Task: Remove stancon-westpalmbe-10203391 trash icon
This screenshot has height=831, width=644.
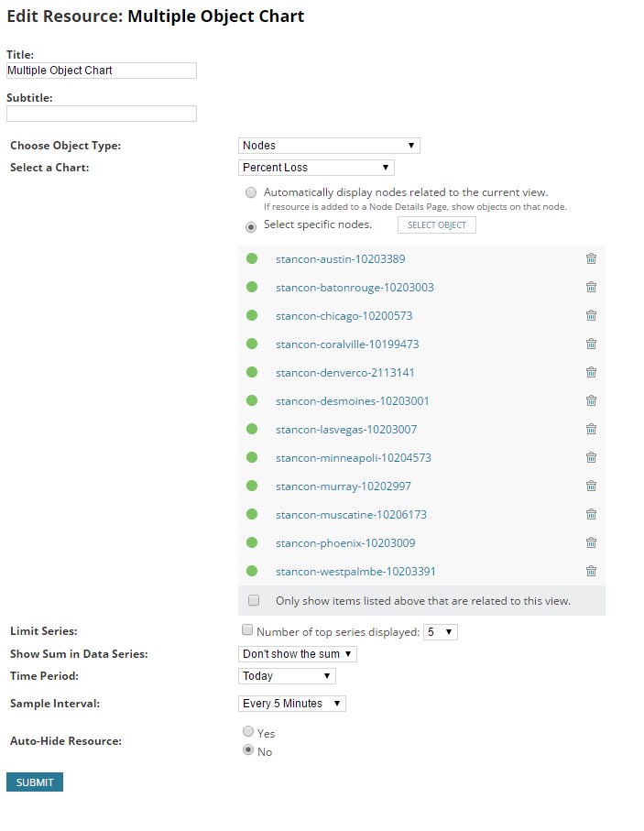Action: [591, 571]
